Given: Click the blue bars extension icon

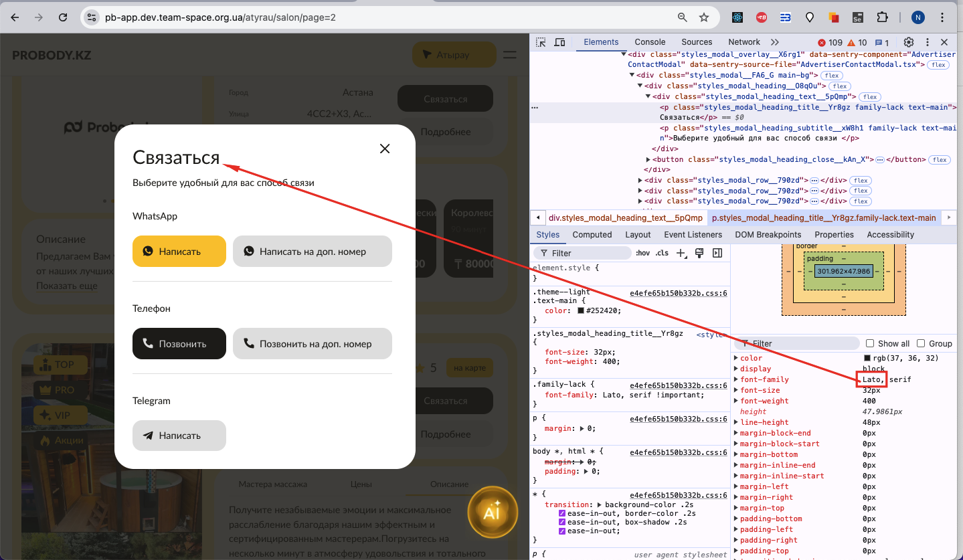Looking at the screenshot, I should (x=786, y=17).
